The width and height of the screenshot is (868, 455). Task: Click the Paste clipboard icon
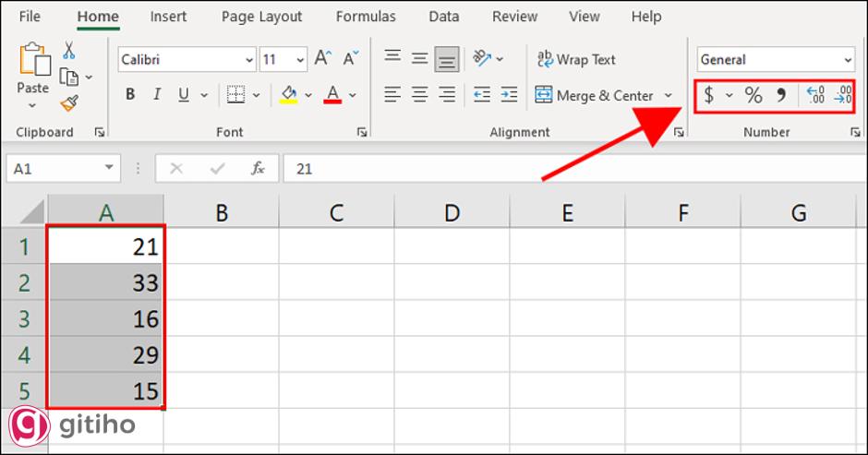[34, 60]
